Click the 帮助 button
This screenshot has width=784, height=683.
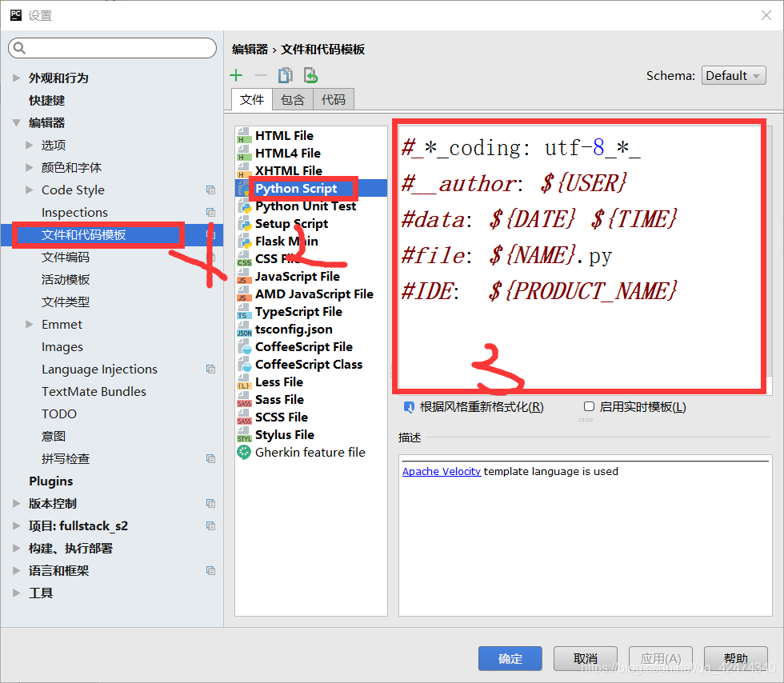736,658
